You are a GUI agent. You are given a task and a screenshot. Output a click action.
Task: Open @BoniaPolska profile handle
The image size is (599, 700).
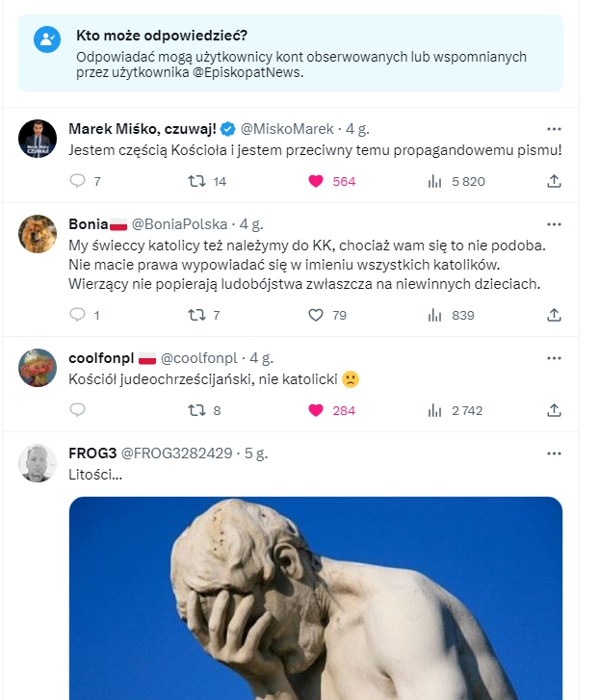point(179,224)
